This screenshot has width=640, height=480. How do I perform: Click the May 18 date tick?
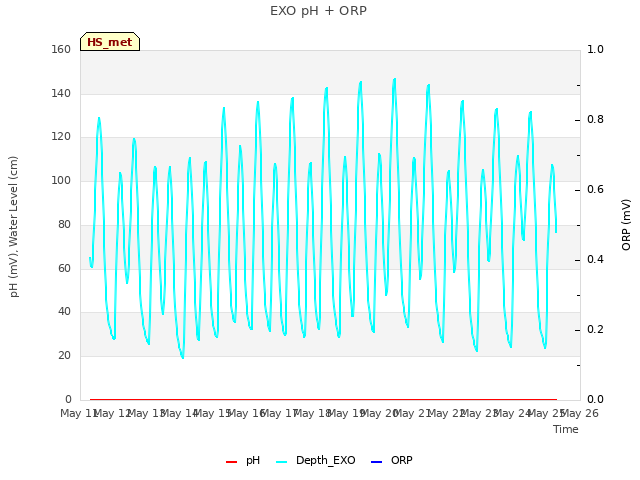click(313, 413)
